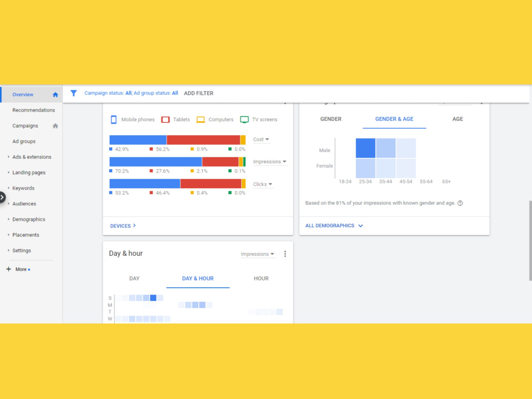This screenshot has width=532, height=399.
Task: Click the 46.4% tablets clicks value
Action: [162, 193]
